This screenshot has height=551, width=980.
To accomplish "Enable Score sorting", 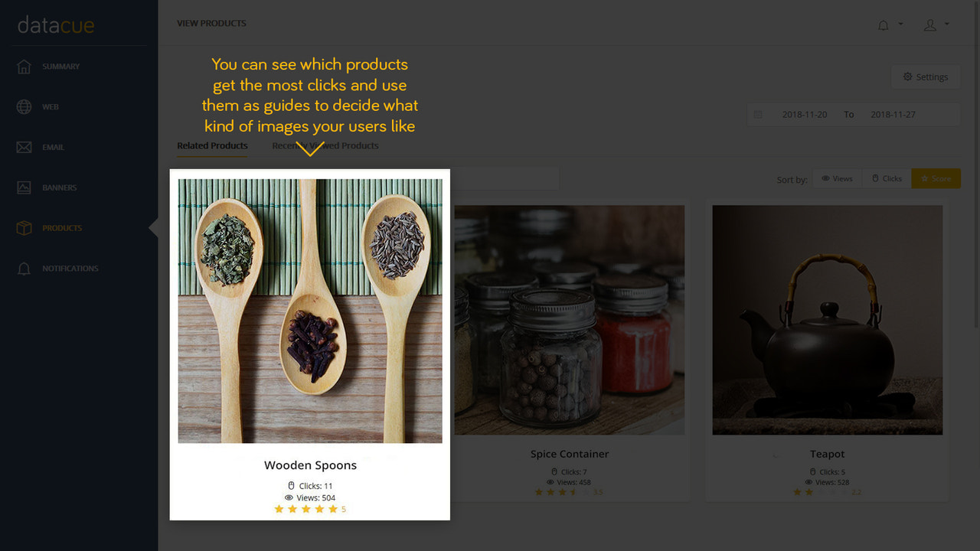I will [936, 178].
